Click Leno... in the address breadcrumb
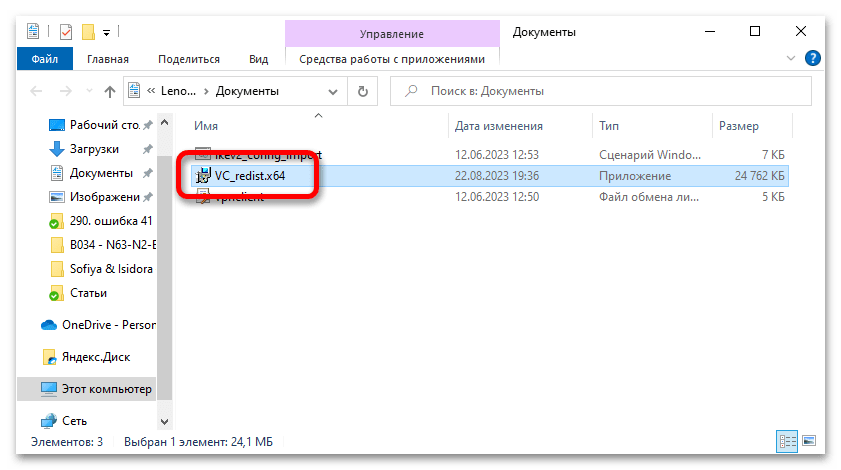Viewport: 841px width, 470px height. pos(178,91)
